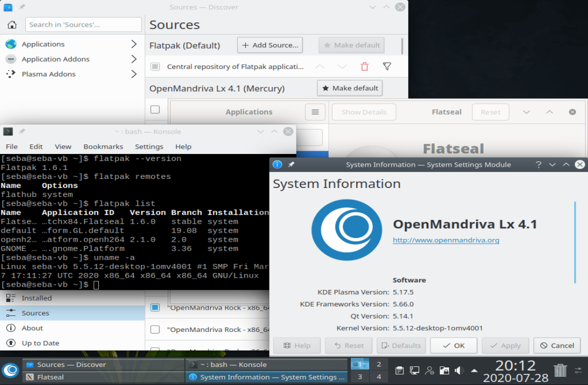The width and height of the screenshot is (588, 385).
Task: Pin the Discover window
Action: [x=22, y=7]
